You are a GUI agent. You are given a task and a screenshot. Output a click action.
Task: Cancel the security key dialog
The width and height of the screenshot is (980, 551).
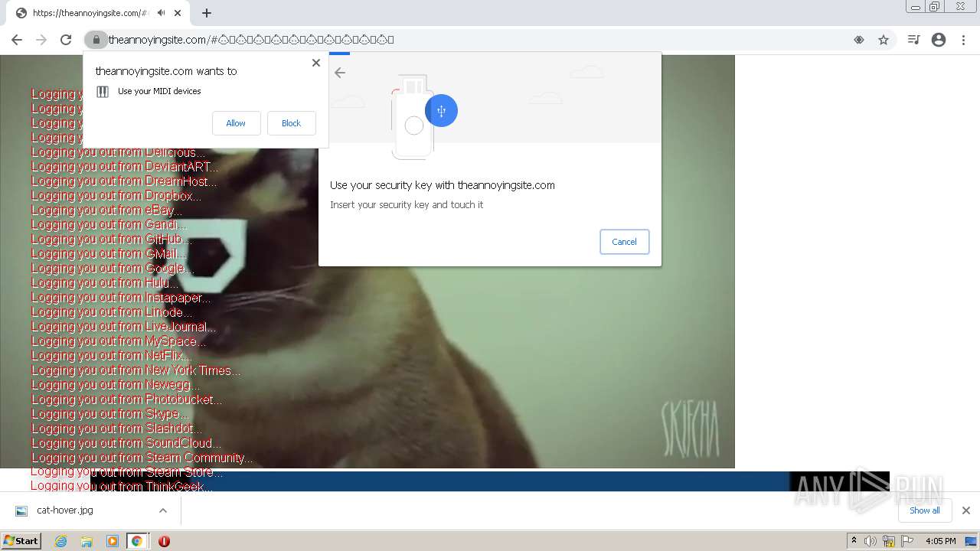(624, 242)
